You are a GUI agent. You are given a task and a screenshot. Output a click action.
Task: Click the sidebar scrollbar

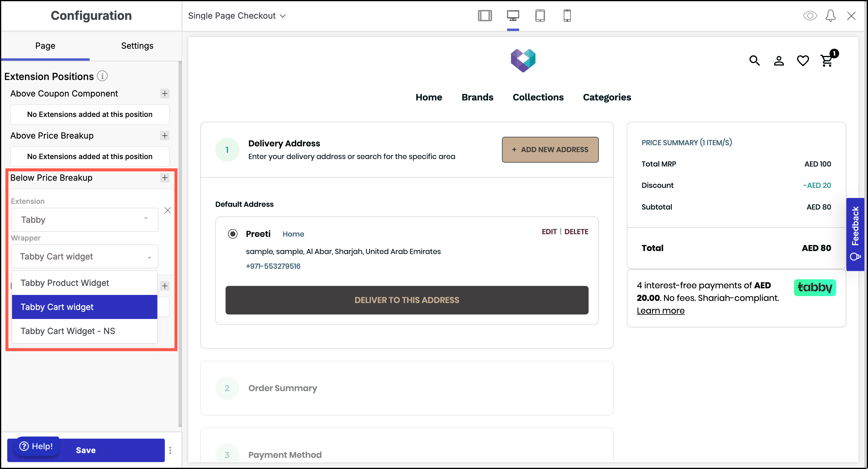pyautogui.click(x=180, y=244)
